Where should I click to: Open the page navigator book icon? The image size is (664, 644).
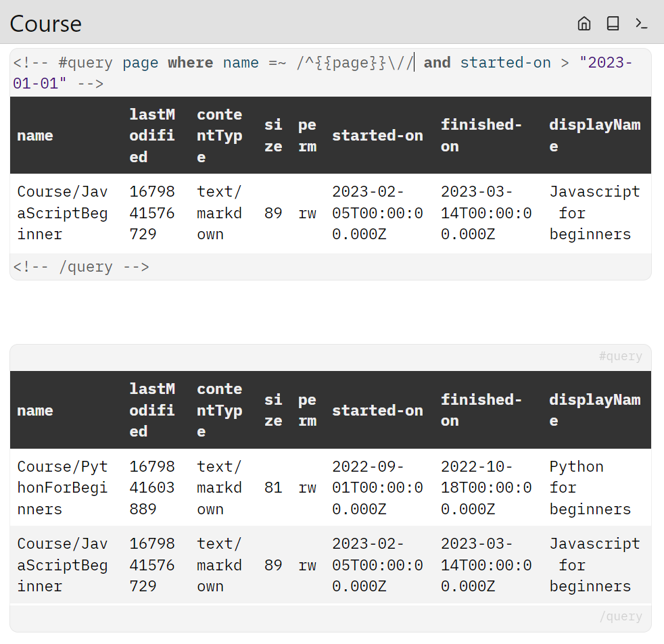pos(613,24)
